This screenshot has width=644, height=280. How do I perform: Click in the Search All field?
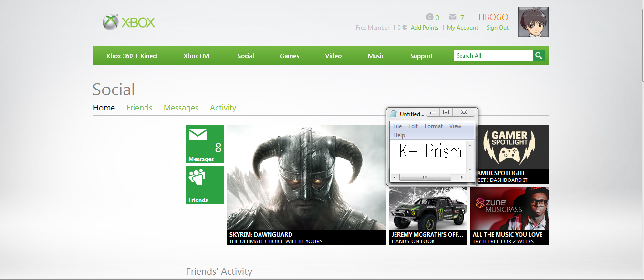point(493,56)
